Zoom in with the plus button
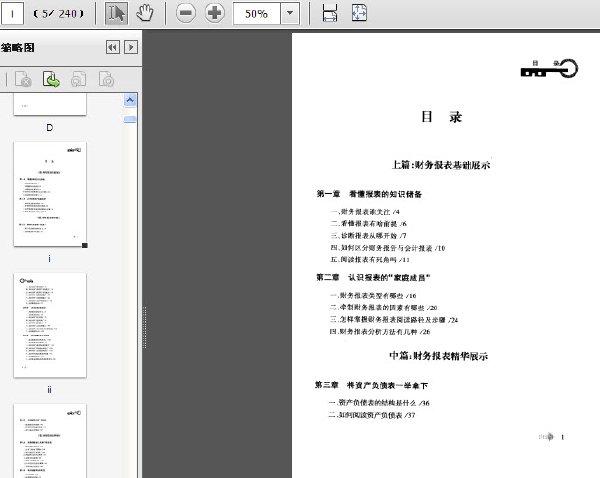Image resolution: width=600 pixels, height=478 pixels. point(215,13)
